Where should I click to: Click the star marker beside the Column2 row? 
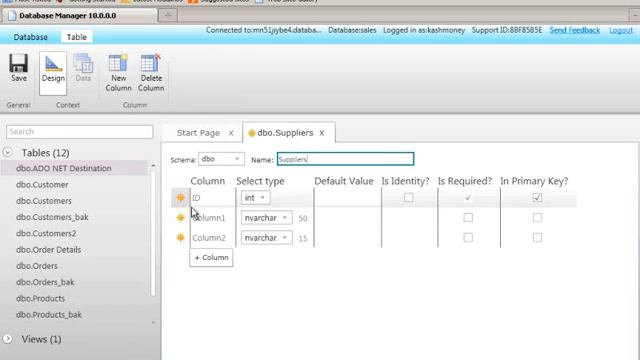(x=180, y=237)
